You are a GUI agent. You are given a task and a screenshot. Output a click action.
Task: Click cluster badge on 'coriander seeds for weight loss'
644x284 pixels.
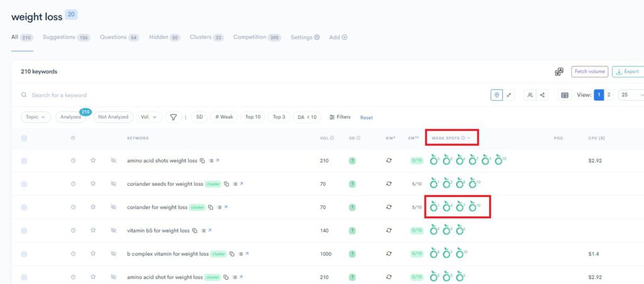tap(213, 184)
